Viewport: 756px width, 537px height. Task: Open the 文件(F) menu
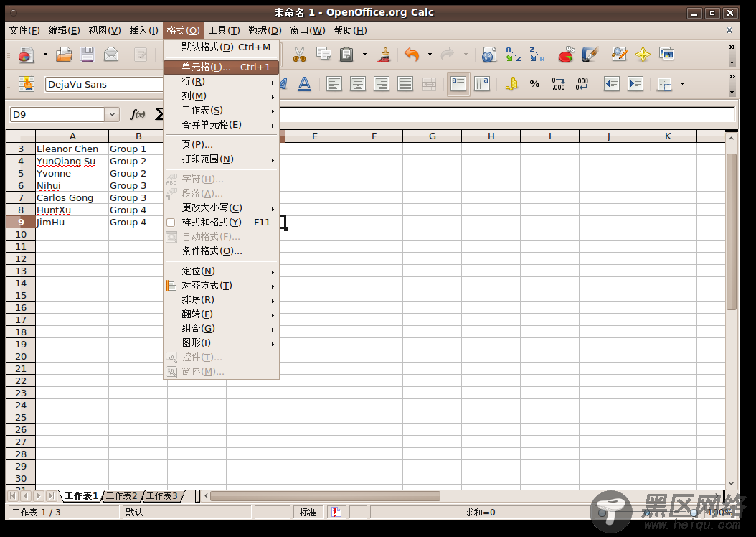tap(24, 30)
